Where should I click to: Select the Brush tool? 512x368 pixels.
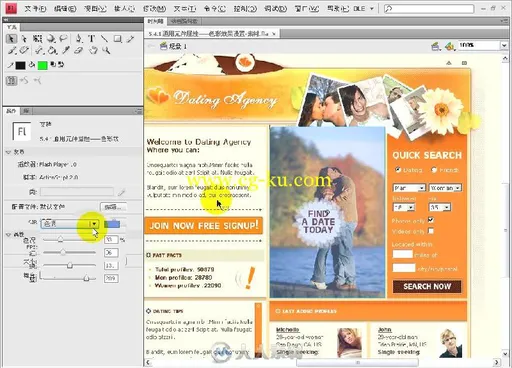12,51
